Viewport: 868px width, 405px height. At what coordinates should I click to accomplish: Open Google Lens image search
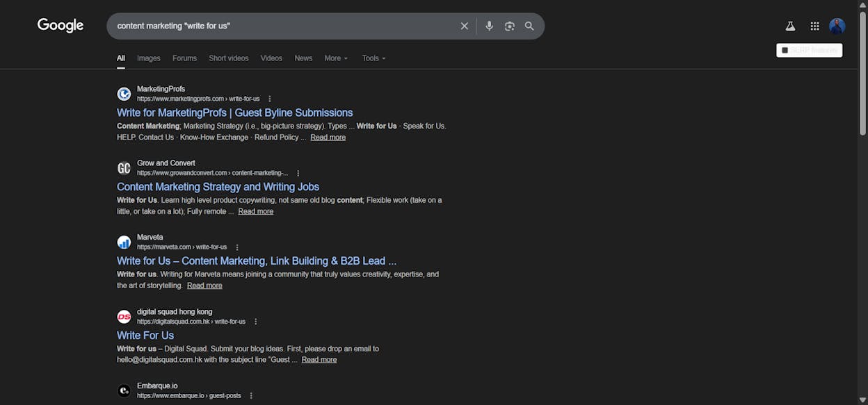(510, 26)
